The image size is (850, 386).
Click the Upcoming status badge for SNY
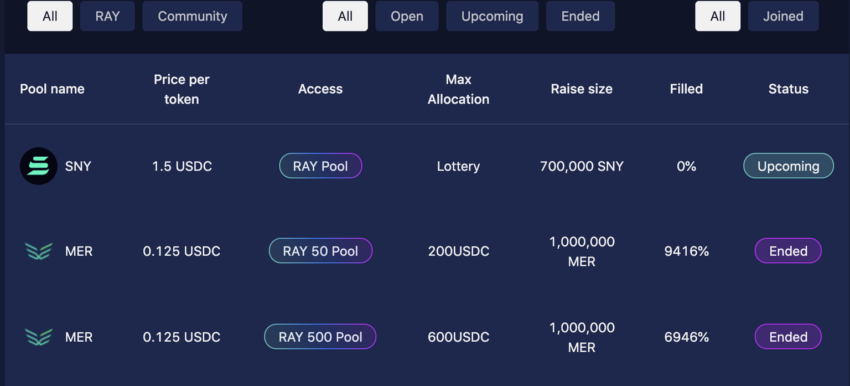[788, 166]
